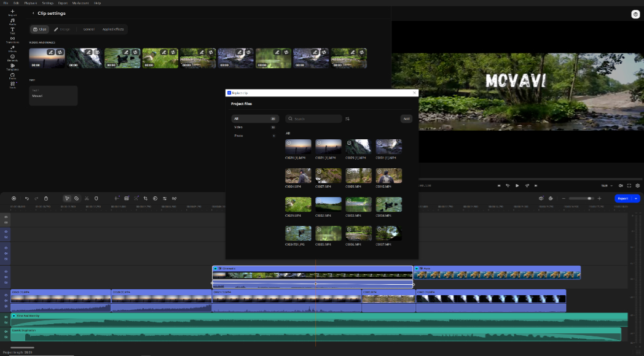Image resolution: width=644 pixels, height=356 pixels.
Task: Zoom in the timeline with plus
Action: coord(599,198)
